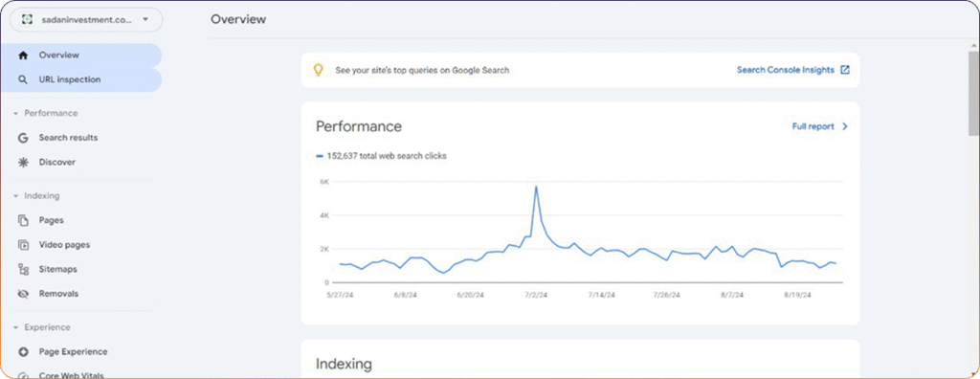This screenshot has height=379, width=980.
Task: Click the Removals crossed-eye icon
Action: (x=23, y=294)
